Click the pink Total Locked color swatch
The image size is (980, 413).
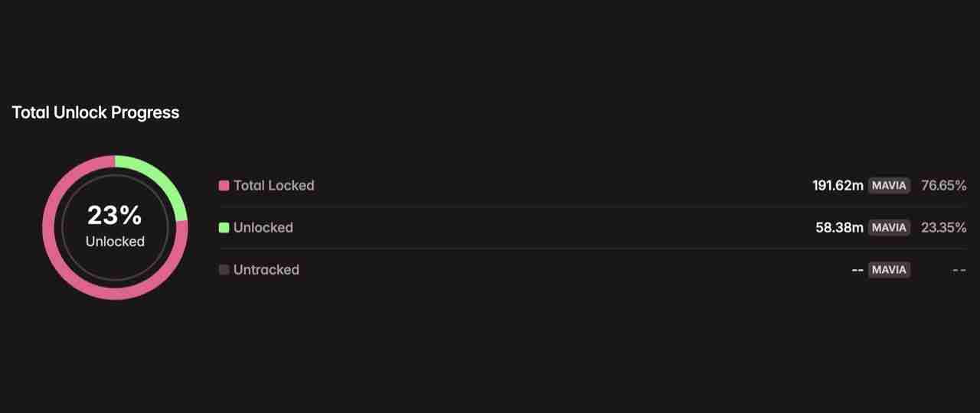[224, 185]
